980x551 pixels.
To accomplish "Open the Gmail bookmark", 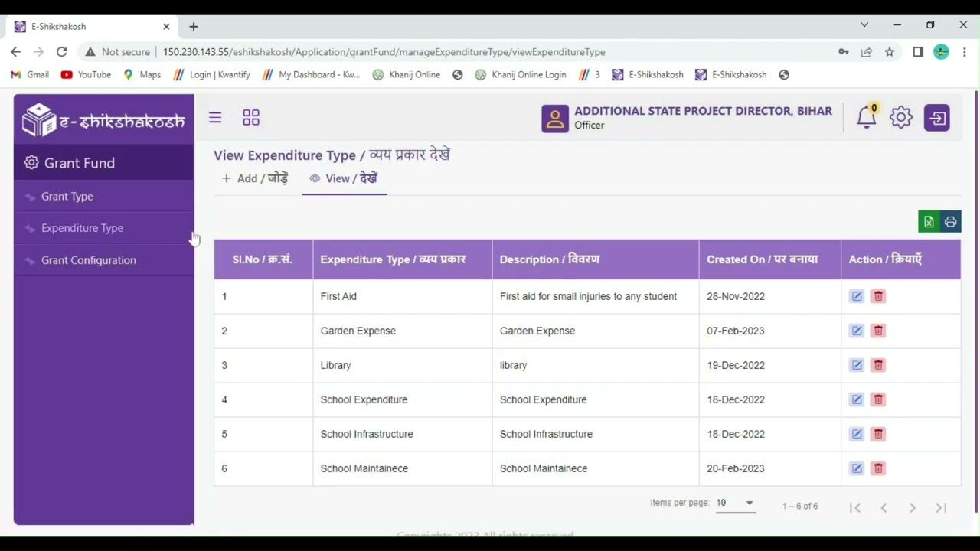I will click(x=30, y=74).
